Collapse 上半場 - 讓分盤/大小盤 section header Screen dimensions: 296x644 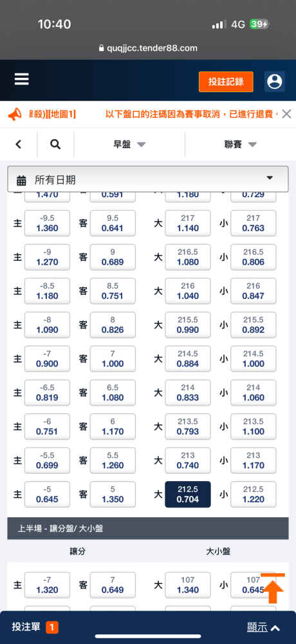148,529
